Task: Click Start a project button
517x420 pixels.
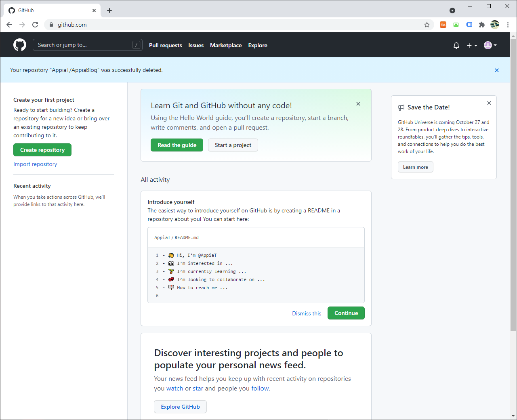Action: [x=233, y=145]
